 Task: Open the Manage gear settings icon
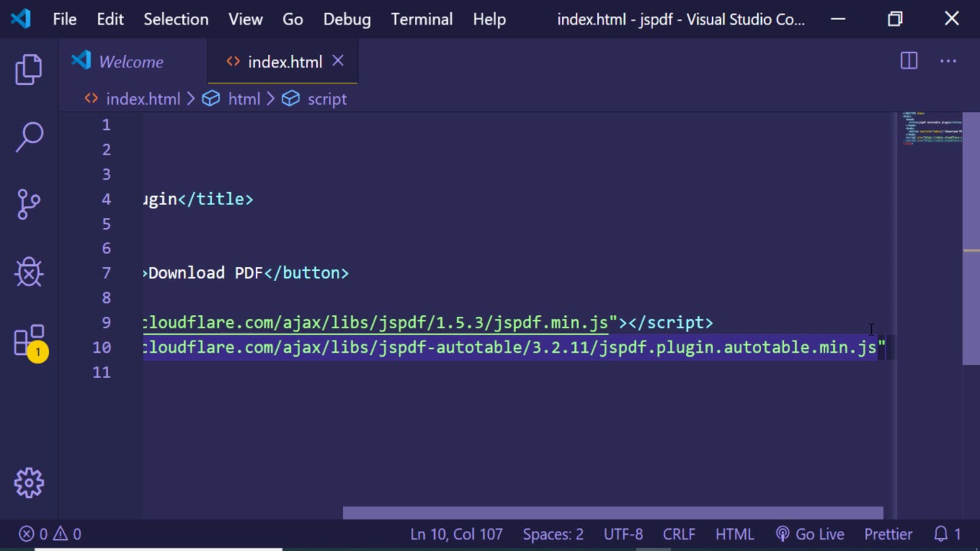pyautogui.click(x=29, y=483)
